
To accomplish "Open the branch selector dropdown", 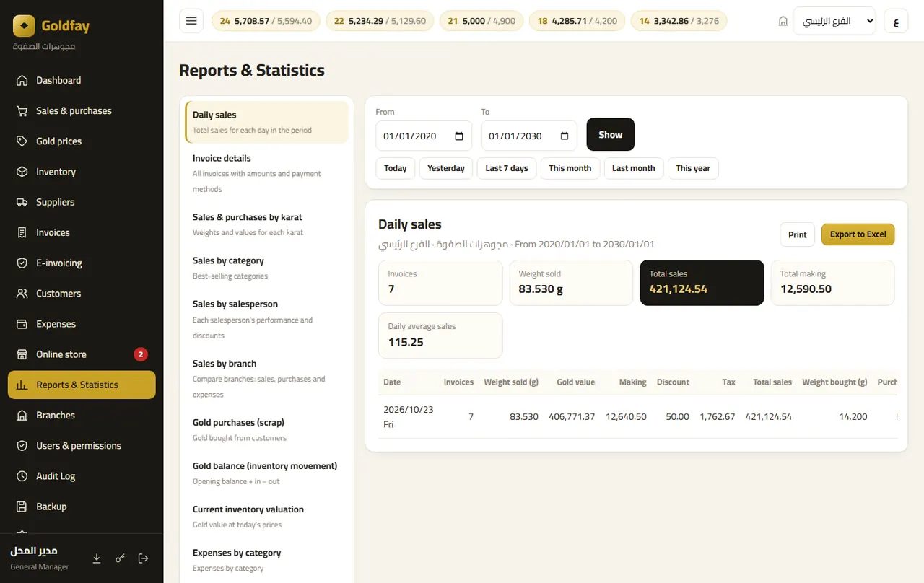I will coord(834,21).
